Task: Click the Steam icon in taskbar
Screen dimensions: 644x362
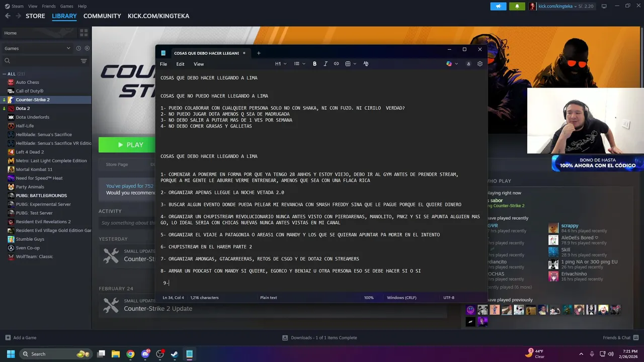Action: pyautogui.click(x=175, y=354)
